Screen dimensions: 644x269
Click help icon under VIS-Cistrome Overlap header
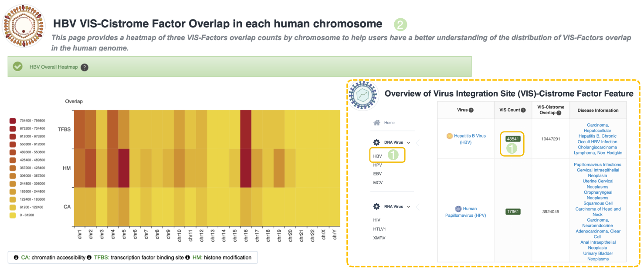559,113
